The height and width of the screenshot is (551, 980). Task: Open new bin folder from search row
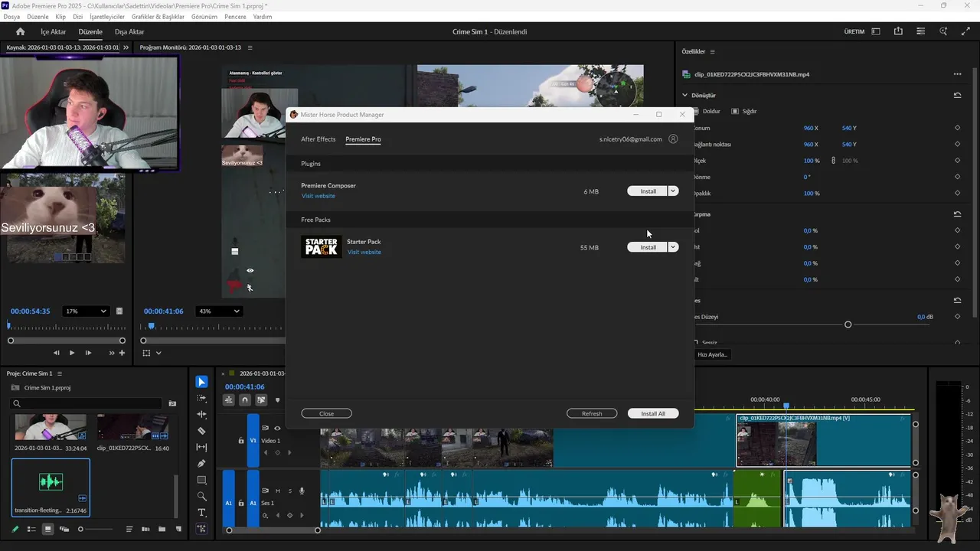[172, 403]
